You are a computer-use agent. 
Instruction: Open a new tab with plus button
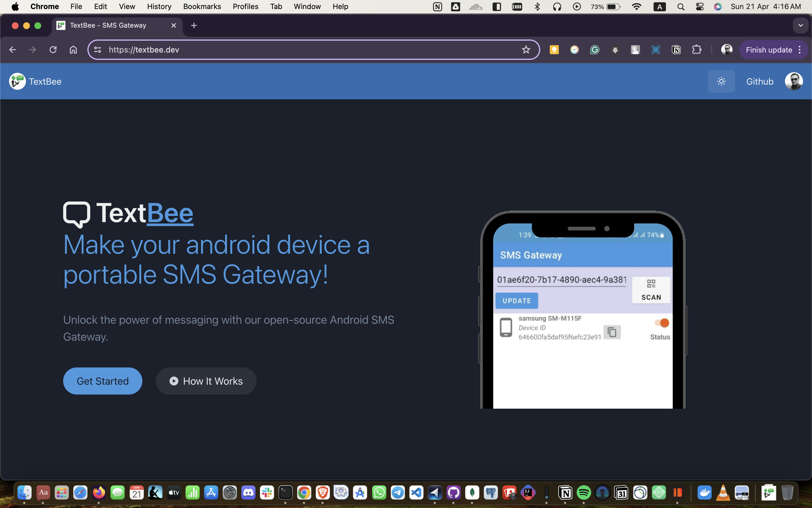(x=194, y=25)
